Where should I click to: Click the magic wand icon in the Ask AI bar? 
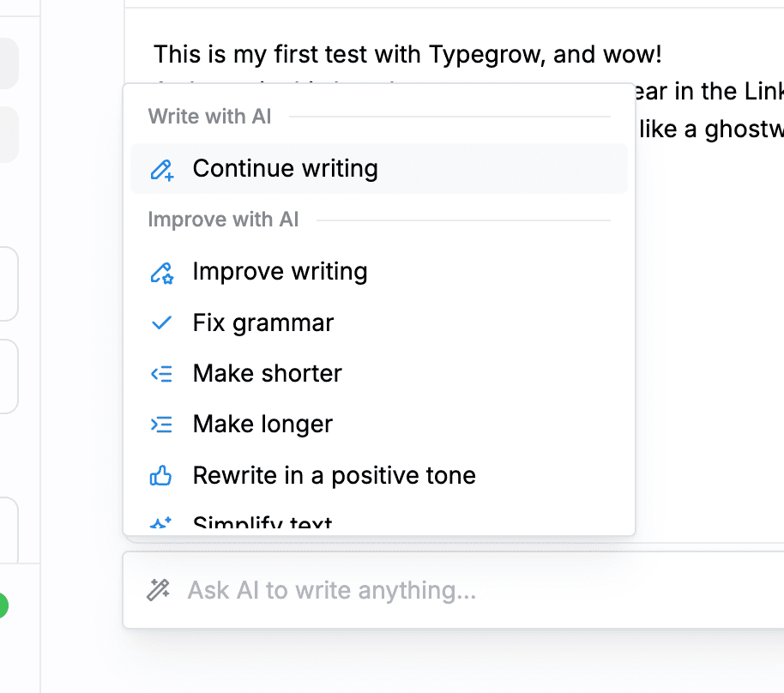(x=158, y=590)
